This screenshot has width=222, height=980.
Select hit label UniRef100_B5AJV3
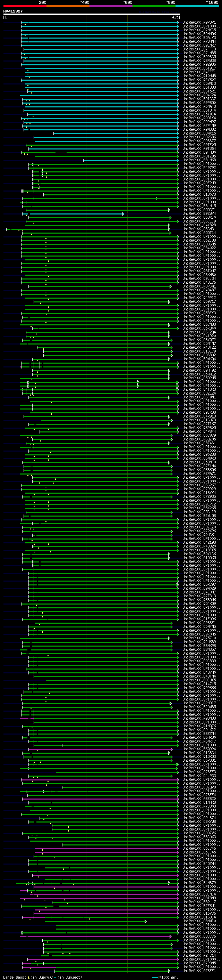199,38
